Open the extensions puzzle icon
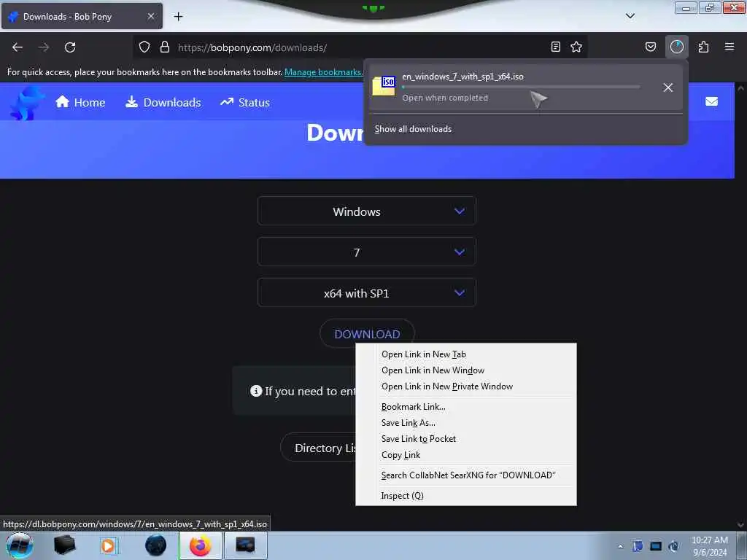747x560 pixels. click(x=704, y=47)
